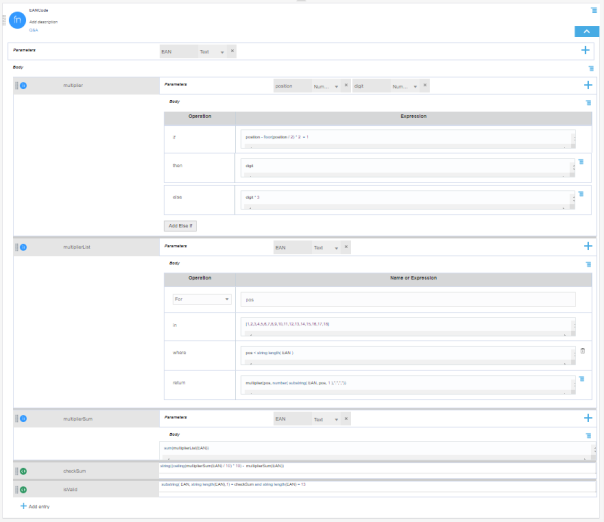Remove the top-level EAN parameter
604x522 pixels.
point(232,51)
